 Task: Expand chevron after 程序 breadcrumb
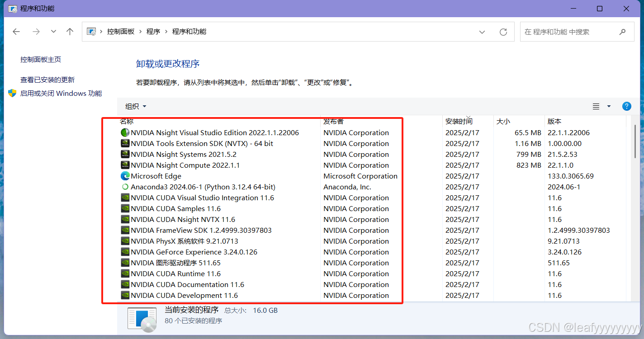click(166, 32)
